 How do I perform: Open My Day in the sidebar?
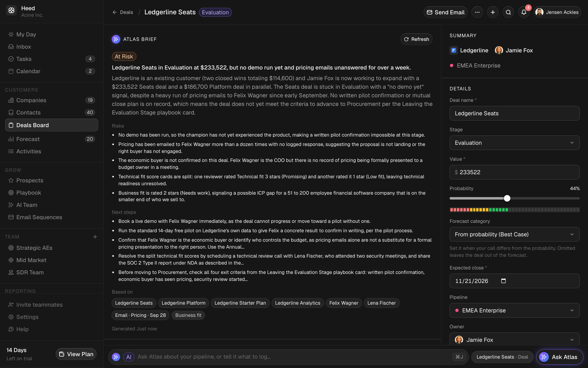tap(51, 34)
